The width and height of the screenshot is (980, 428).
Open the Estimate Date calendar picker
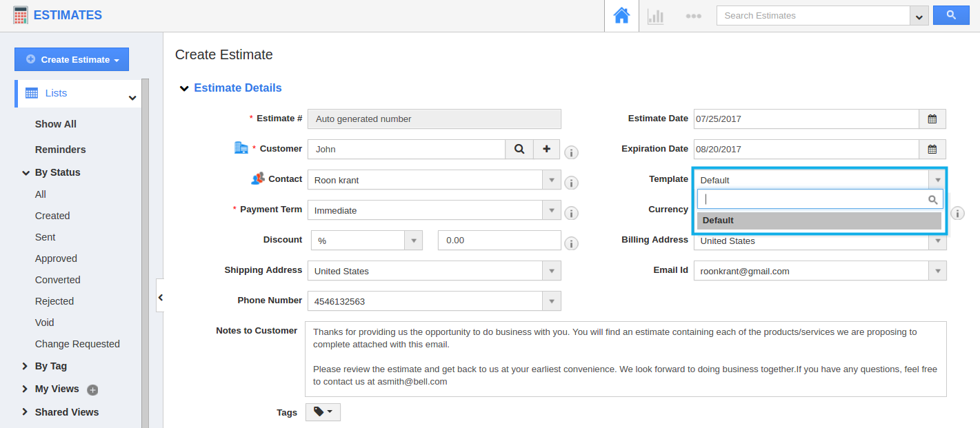932,119
